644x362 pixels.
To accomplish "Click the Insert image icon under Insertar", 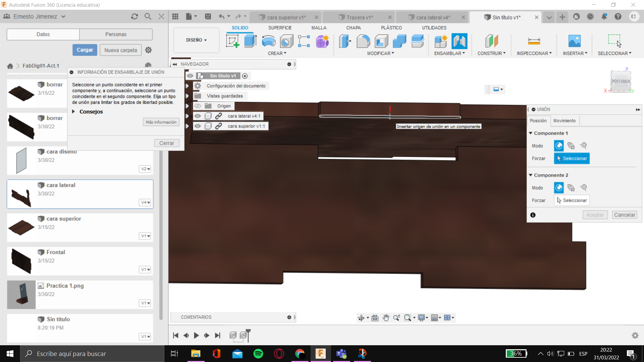I will 574,41.
